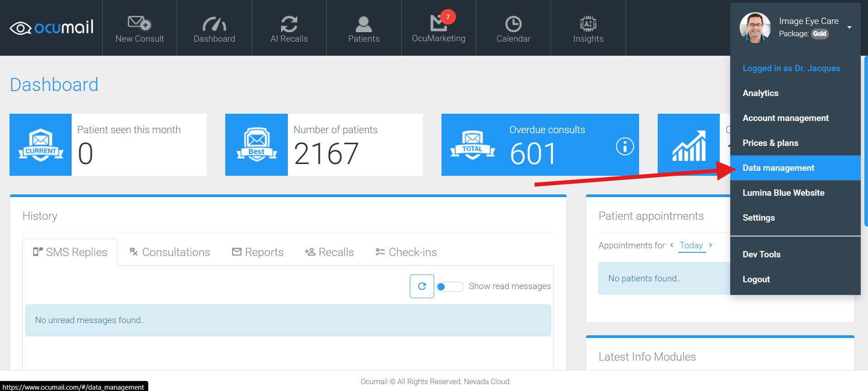Choose Data management in the menu
This screenshot has width=868, height=391.
pos(795,168)
